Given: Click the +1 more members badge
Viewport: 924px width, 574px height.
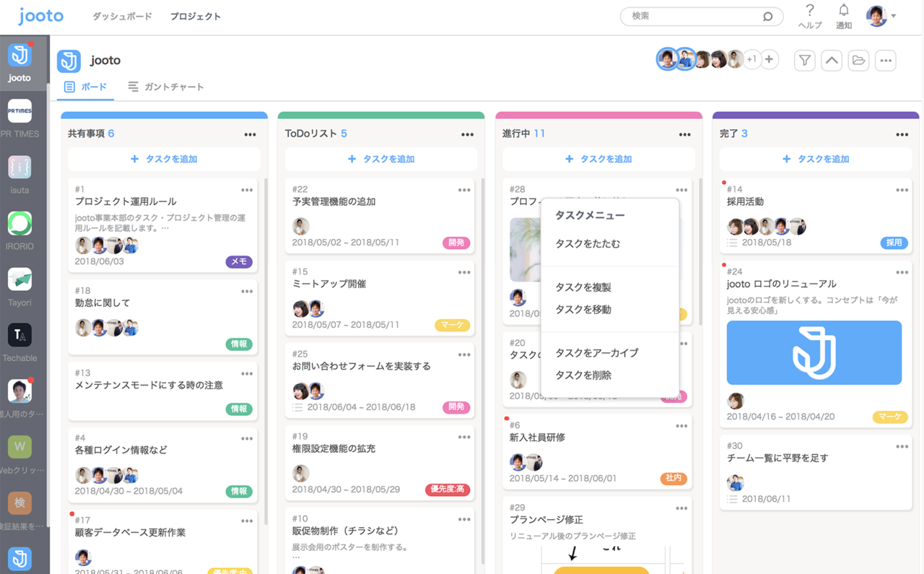Looking at the screenshot, I should click(x=751, y=60).
